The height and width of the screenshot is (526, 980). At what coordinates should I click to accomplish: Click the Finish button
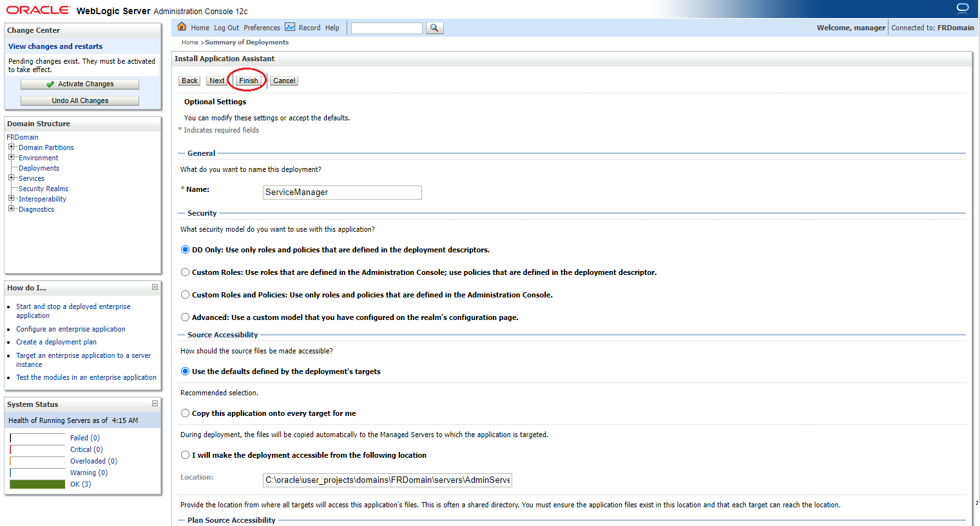click(249, 80)
